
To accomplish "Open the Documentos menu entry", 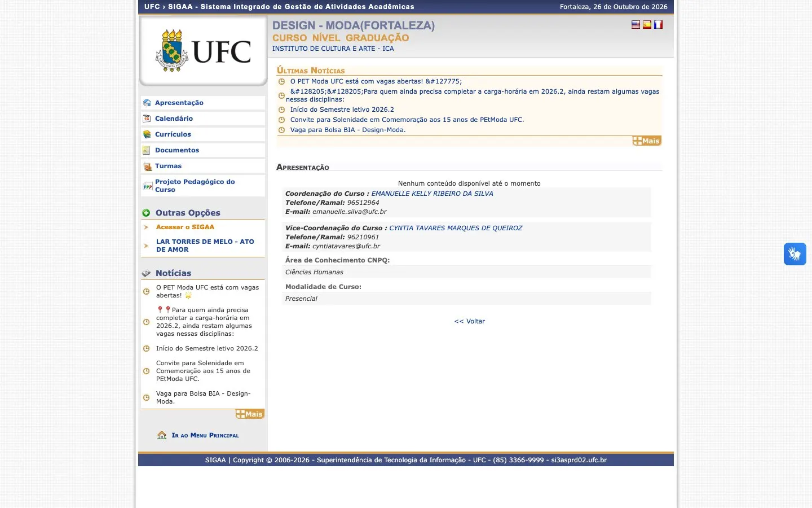I will [x=177, y=150].
